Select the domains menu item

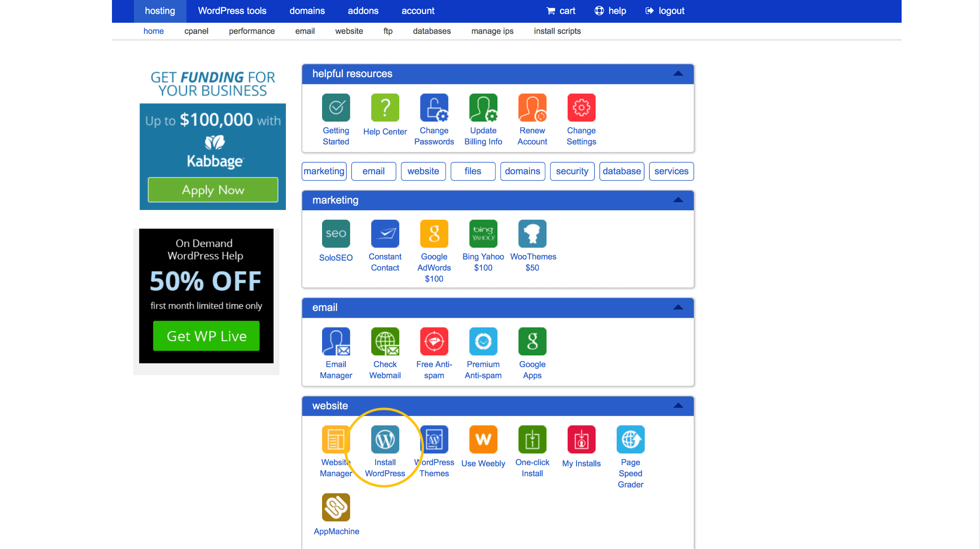tap(307, 10)
